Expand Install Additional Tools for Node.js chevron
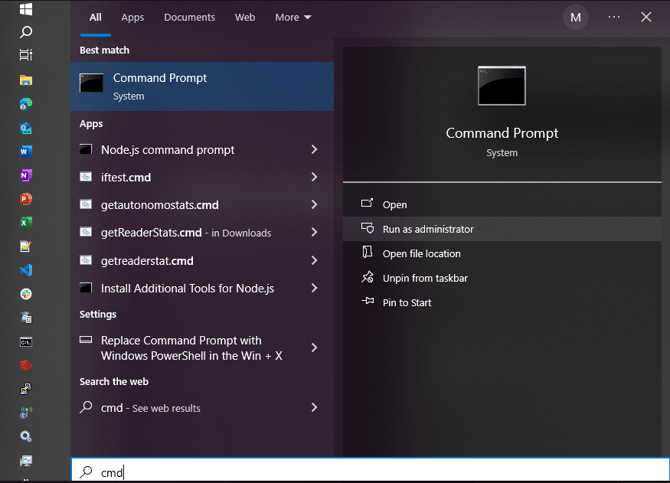The height and width of the screenshot is (483, 670). pos(314,288)
